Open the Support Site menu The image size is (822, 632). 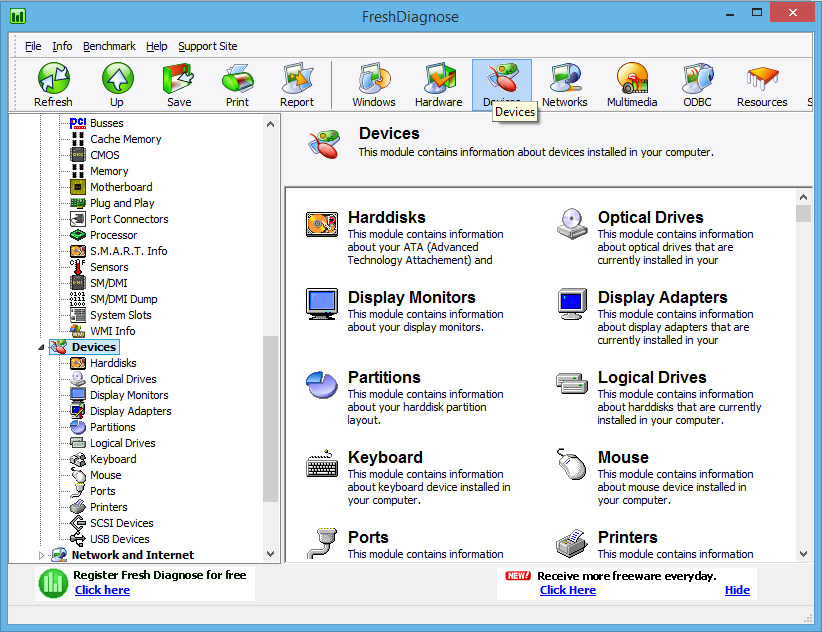208,46
